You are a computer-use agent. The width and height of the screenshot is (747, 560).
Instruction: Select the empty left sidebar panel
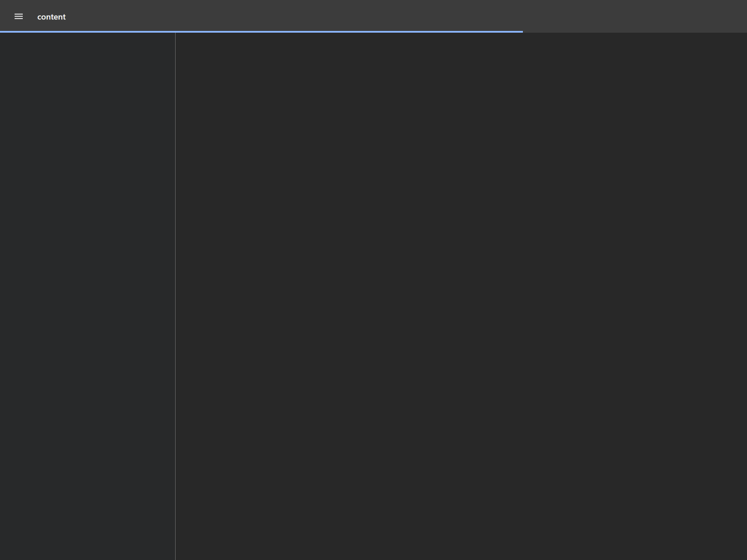coord(88,296)
